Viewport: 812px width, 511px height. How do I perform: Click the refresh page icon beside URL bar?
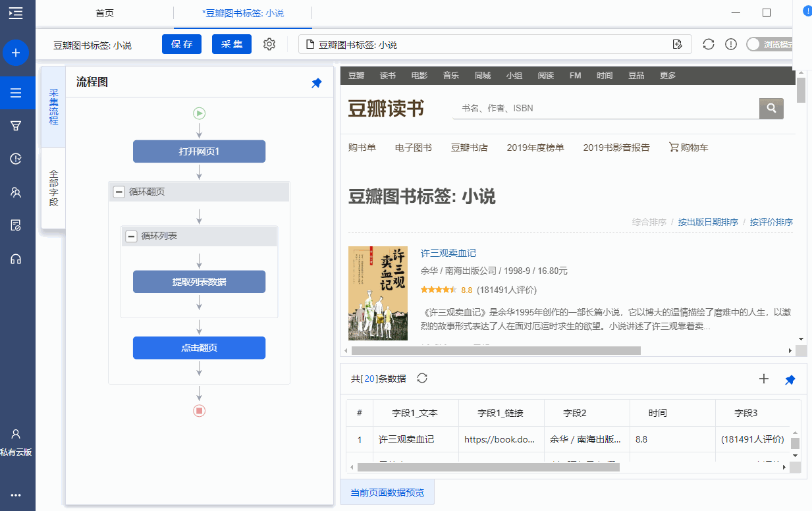pos(709,44)
